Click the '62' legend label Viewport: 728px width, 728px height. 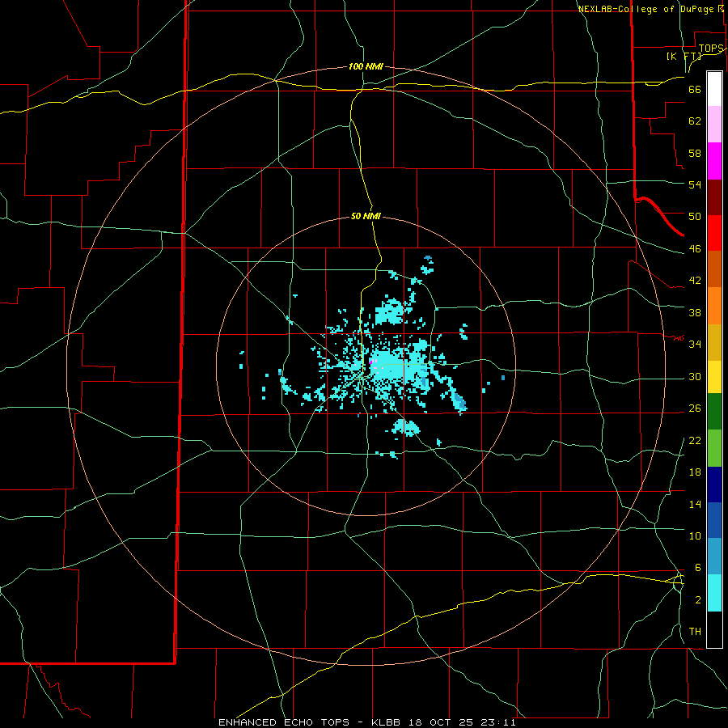click(695, 121)
